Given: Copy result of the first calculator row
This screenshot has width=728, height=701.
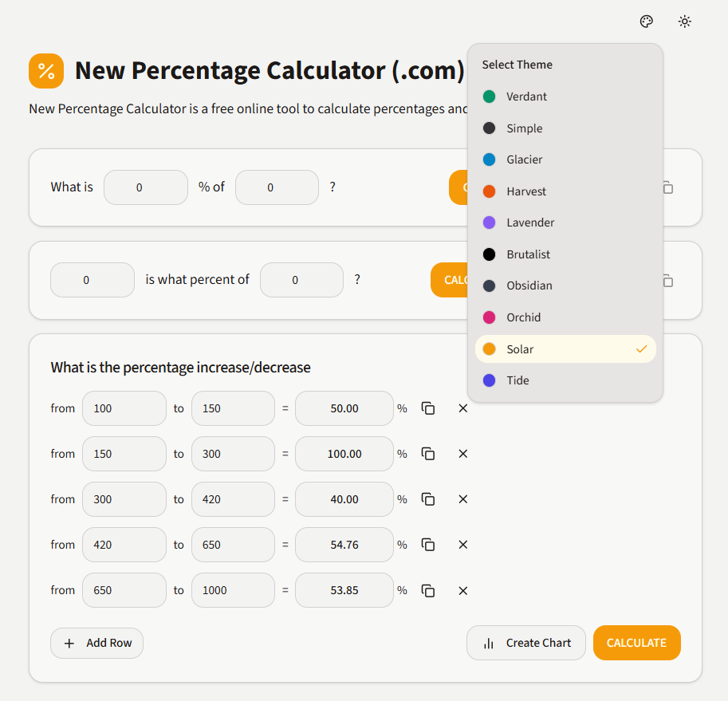Looking at the screenshot, I should (x=667, y=187).
